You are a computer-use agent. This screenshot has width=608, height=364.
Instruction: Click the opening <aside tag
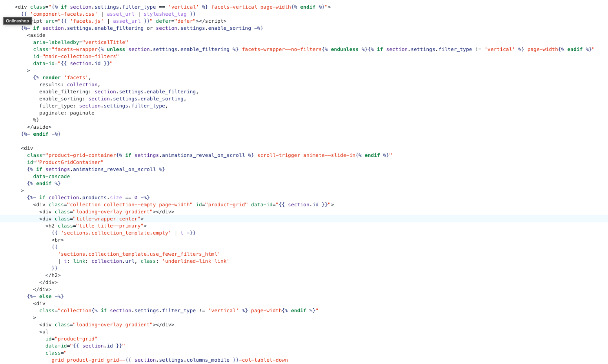[x=36, y=35]
